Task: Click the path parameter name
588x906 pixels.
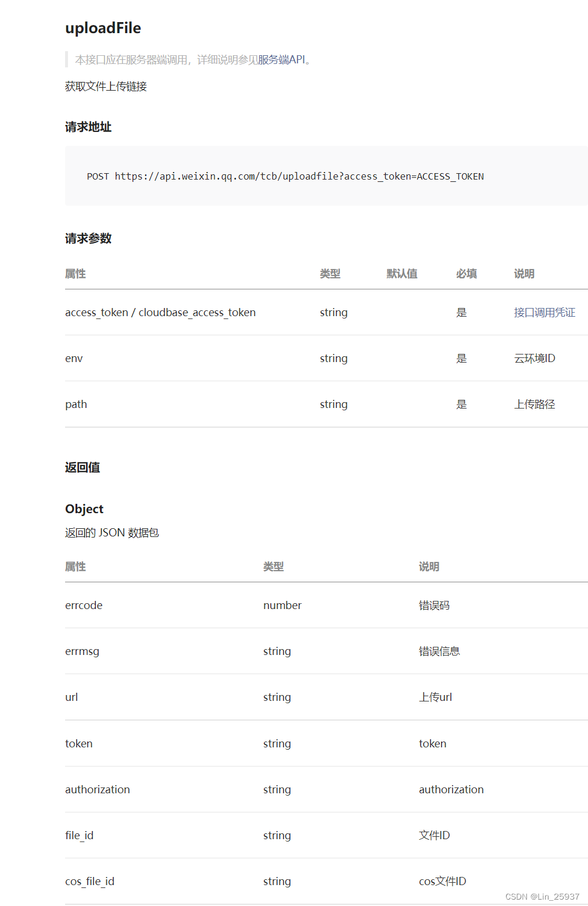Action: point(76,404)
